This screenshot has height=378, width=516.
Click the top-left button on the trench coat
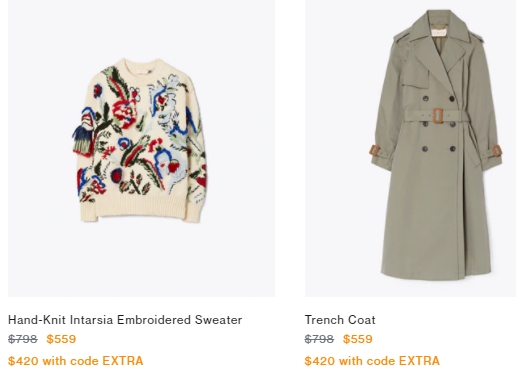pos(426,98)
